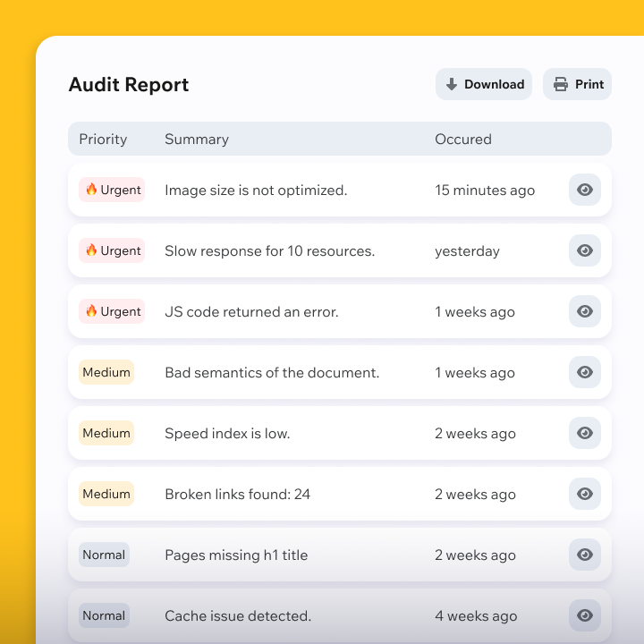Screen dimensions: 644x644
Task: Sort by Priority column header
Action: (103, 139)
